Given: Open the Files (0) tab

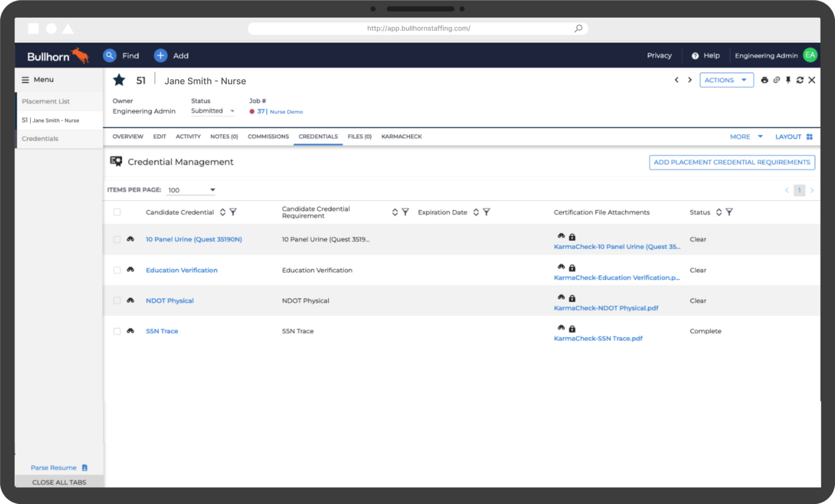Looking at the screenshot, I should click(360, 137).
